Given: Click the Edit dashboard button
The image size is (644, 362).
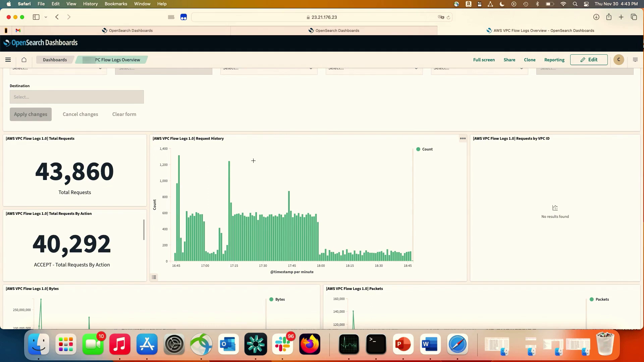Looking at the screenshot, I should (589, 60).
